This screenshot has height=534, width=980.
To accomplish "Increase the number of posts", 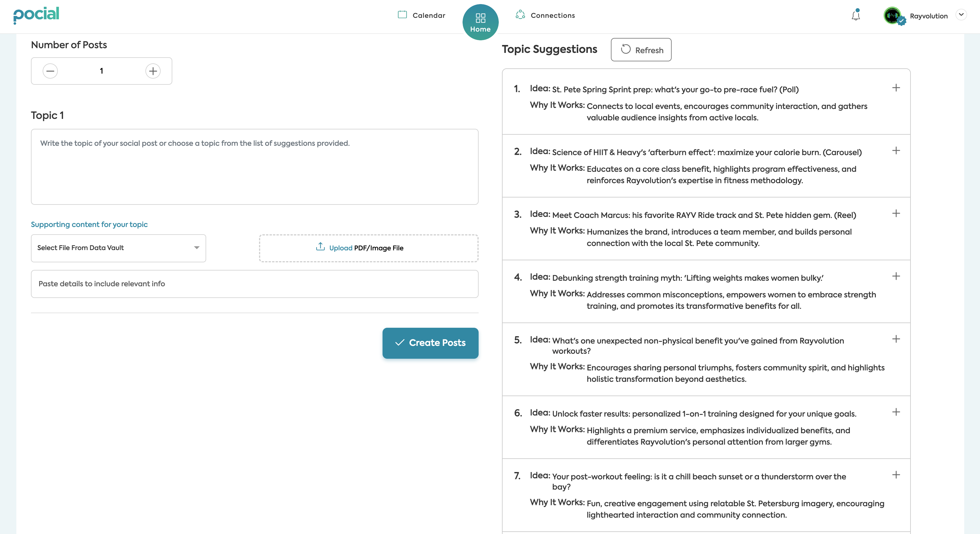I will click(153, 71).
